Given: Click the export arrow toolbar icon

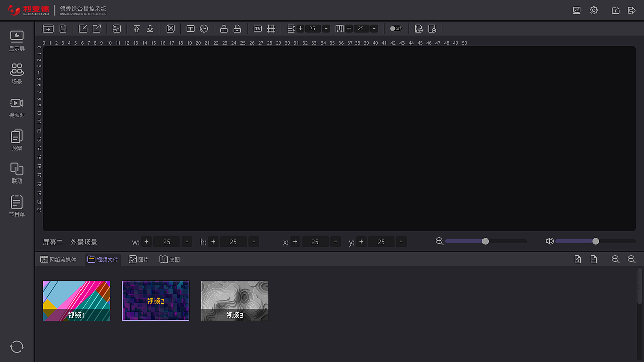Looking at the screenshot, I should (x=97, y=29).
